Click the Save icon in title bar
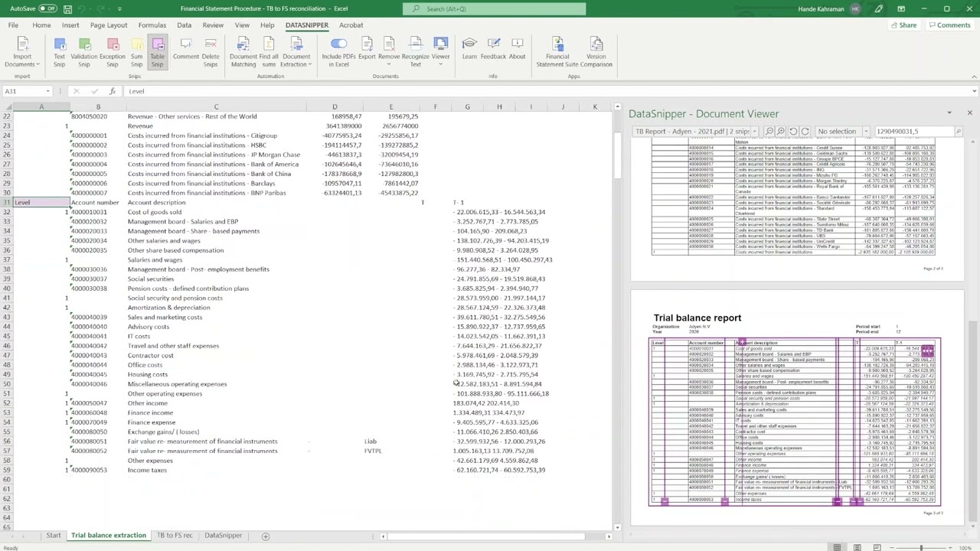Image resolution: width=980 pixels, height=551 pixels. coord(67,8)
